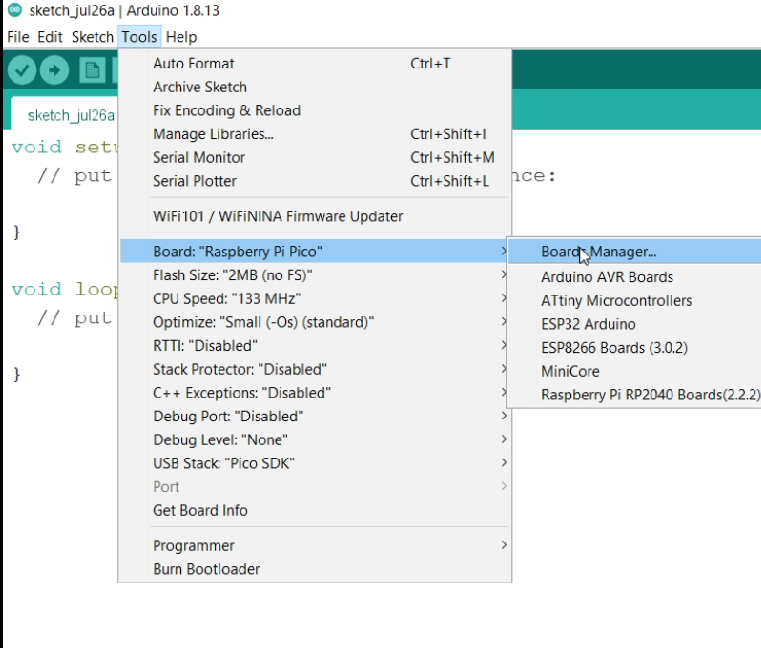Open the File menu
This screenshot has height=648, width=761.
18,37
